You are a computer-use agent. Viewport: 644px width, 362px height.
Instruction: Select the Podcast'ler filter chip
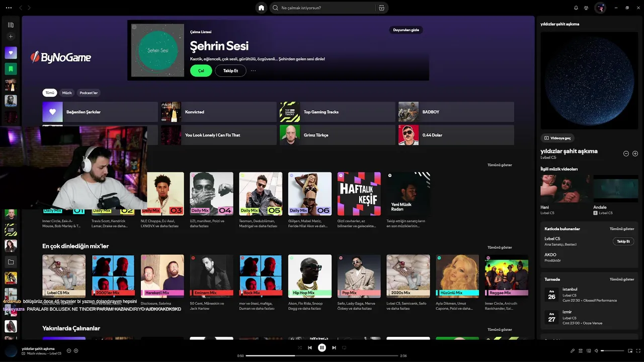pos(89,93)
